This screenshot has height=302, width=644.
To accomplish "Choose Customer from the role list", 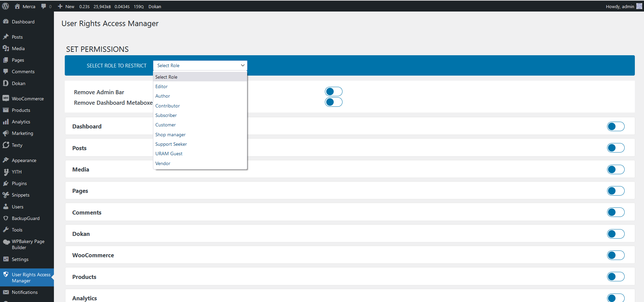I will pyautogui.click(x=200, y=125).
